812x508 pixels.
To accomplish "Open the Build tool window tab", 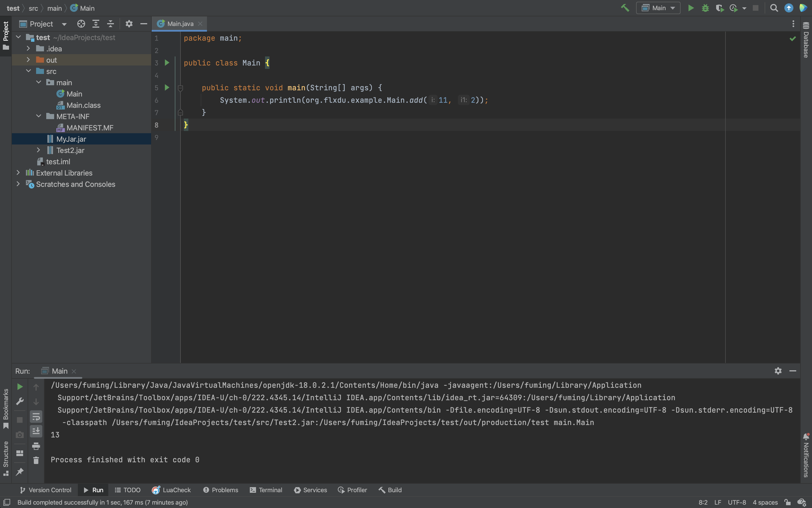I will [390, 490].
